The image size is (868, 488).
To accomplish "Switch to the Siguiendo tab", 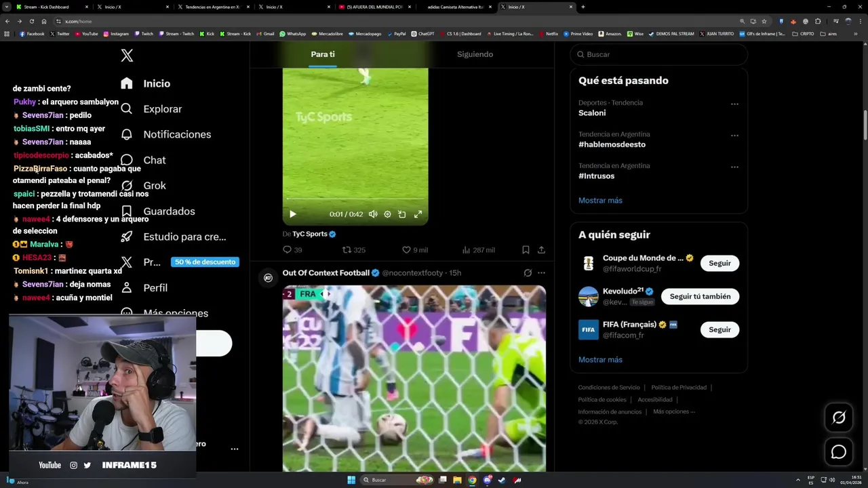I will pos(475,54).
